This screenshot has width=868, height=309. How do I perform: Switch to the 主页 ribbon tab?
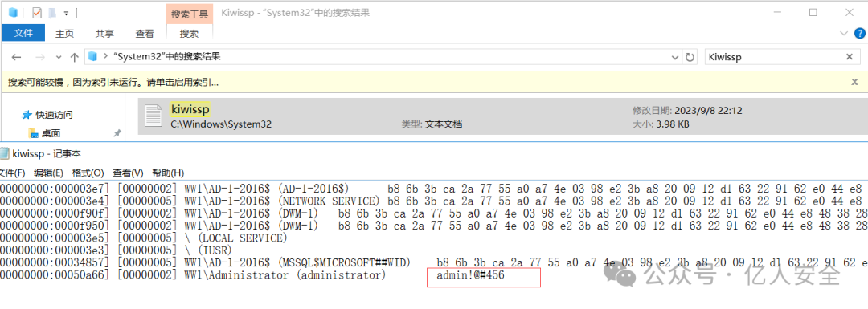[x=64, y=33]
